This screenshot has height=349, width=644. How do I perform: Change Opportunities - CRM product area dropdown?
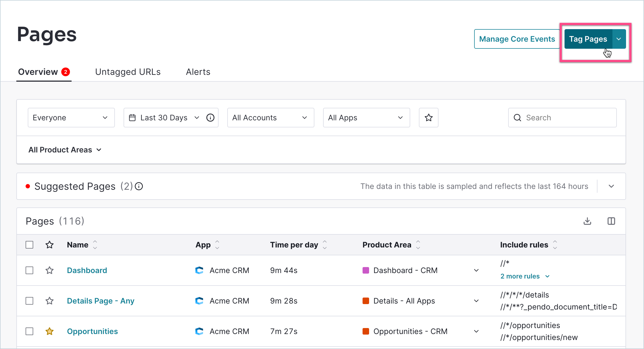476,331
